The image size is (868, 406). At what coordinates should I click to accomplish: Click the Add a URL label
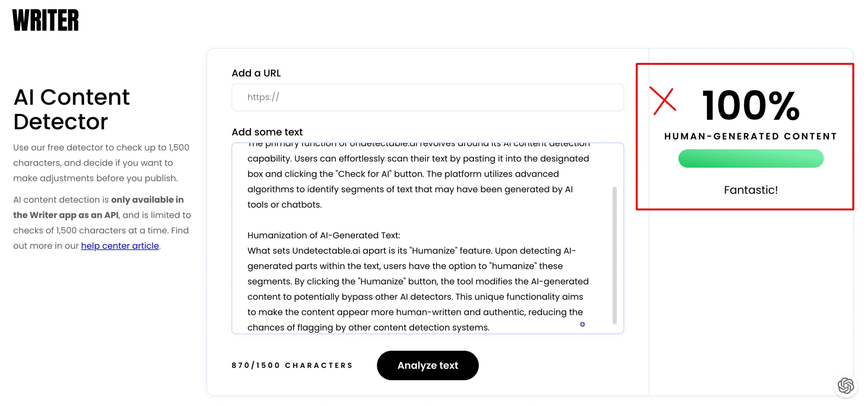(256, 73)
